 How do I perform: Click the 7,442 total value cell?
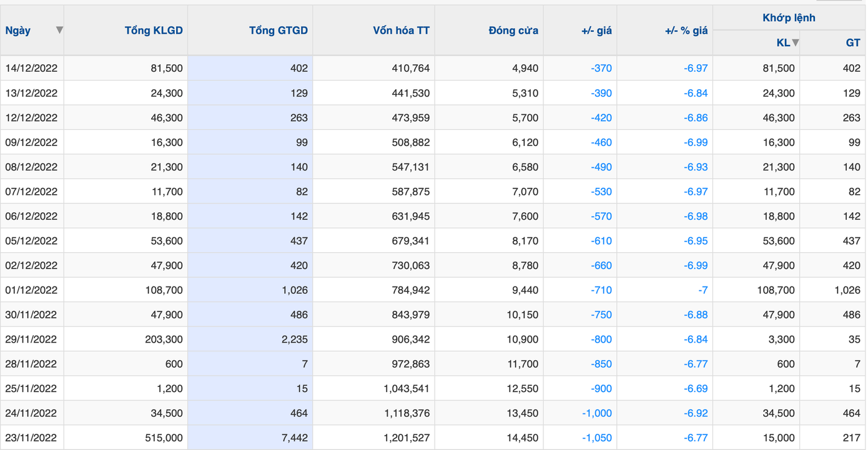293,438
